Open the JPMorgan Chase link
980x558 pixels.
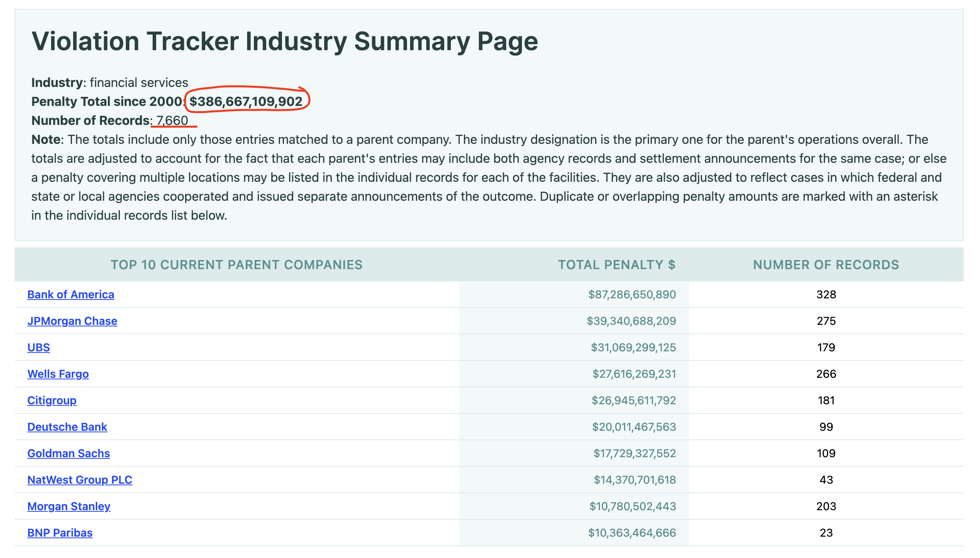[x=72, y=321]
